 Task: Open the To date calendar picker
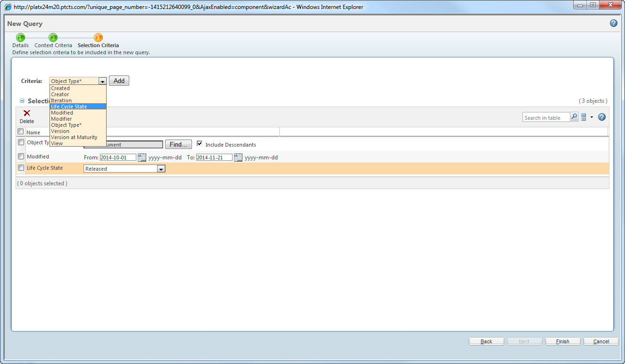(x=238, y=157)
